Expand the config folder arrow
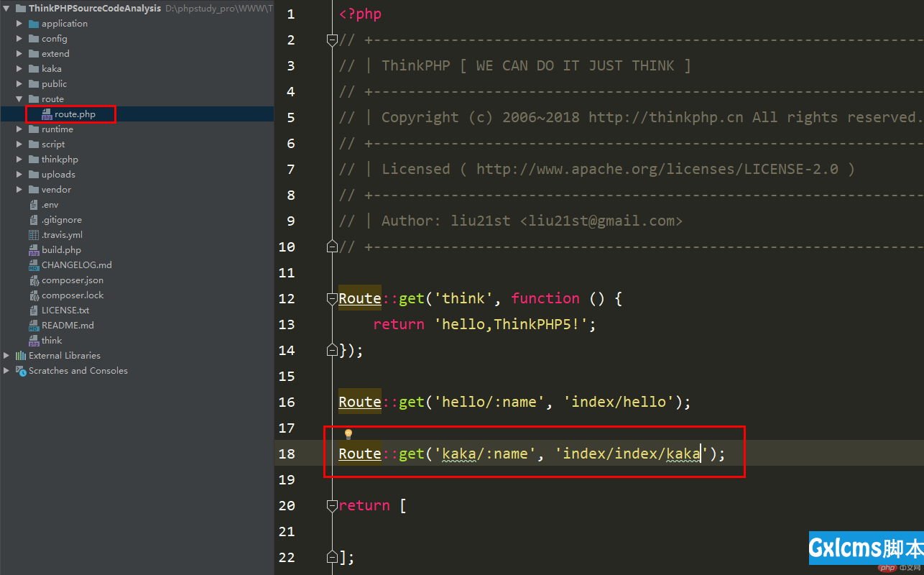Screen dimensions: 924x575 [20, 39]
